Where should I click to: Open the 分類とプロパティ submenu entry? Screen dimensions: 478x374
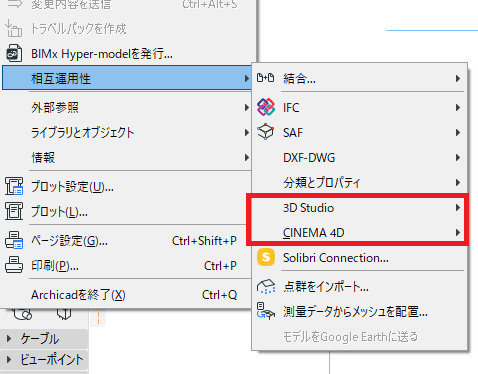(x=359, y=182)
